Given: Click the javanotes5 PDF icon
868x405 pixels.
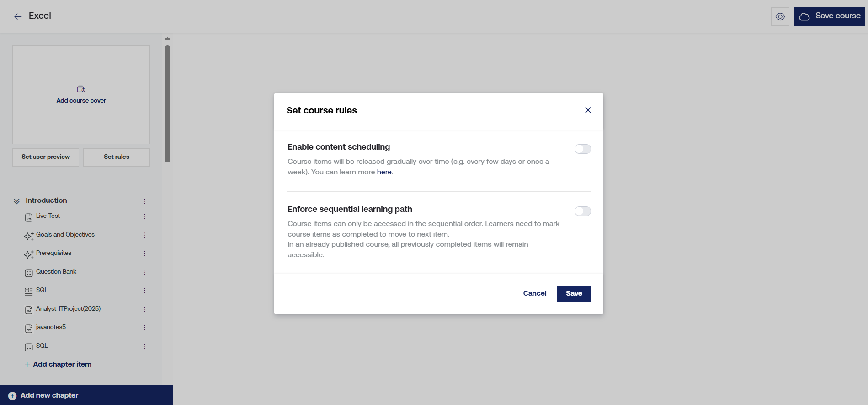Looking at the screenshot, I should 29,329.
